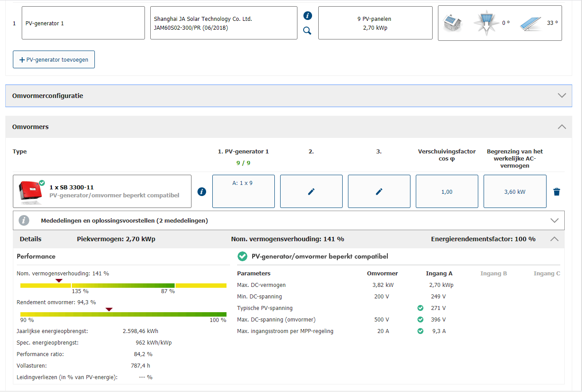Click the panel tilt angle icon
Viewport: 582px width, 392px height.
pyautogui.click(x=530, y=23)
